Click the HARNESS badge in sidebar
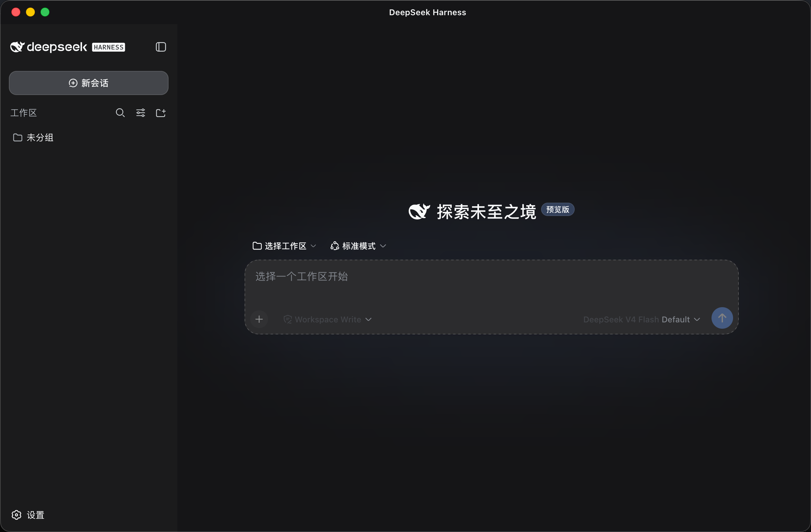This screenshot has width=811, height=532. (109, 47)
